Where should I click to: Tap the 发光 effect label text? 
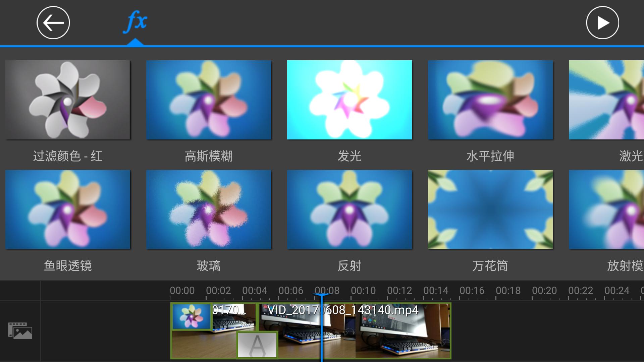point(349,156)
